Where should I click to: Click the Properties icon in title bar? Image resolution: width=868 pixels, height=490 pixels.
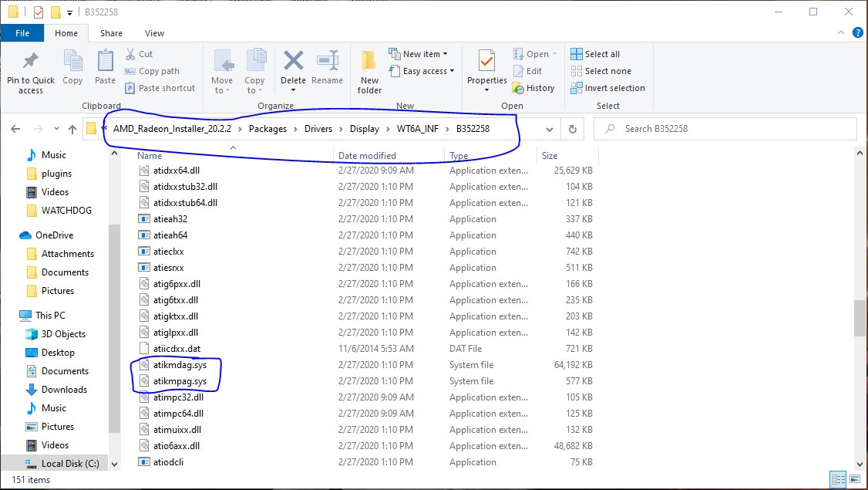(x=39, y=12)
